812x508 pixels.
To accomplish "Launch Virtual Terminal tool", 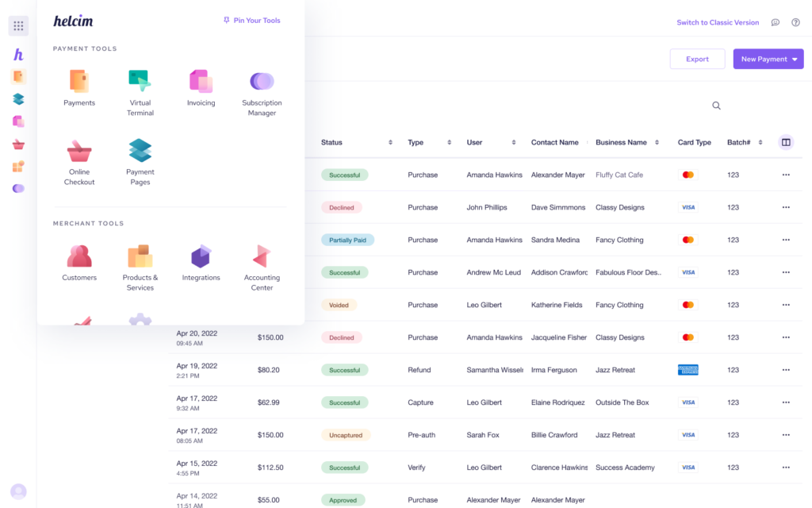I will coord(140,92).
